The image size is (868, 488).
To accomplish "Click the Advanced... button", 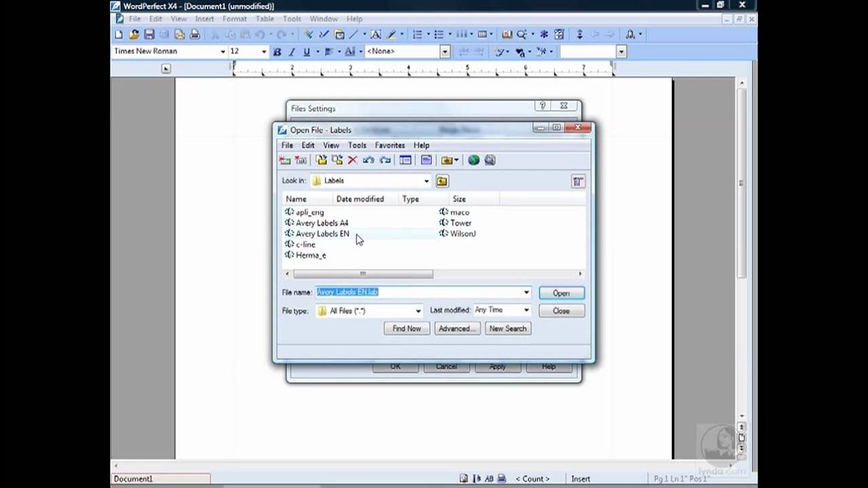I will tap(457, 329).
